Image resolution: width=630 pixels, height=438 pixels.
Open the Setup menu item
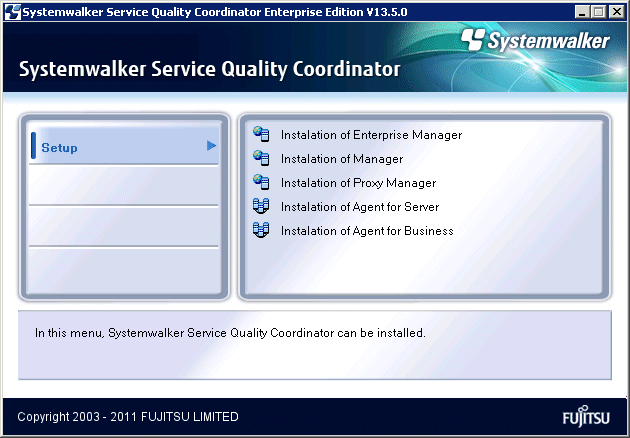[x=125, y=146]
